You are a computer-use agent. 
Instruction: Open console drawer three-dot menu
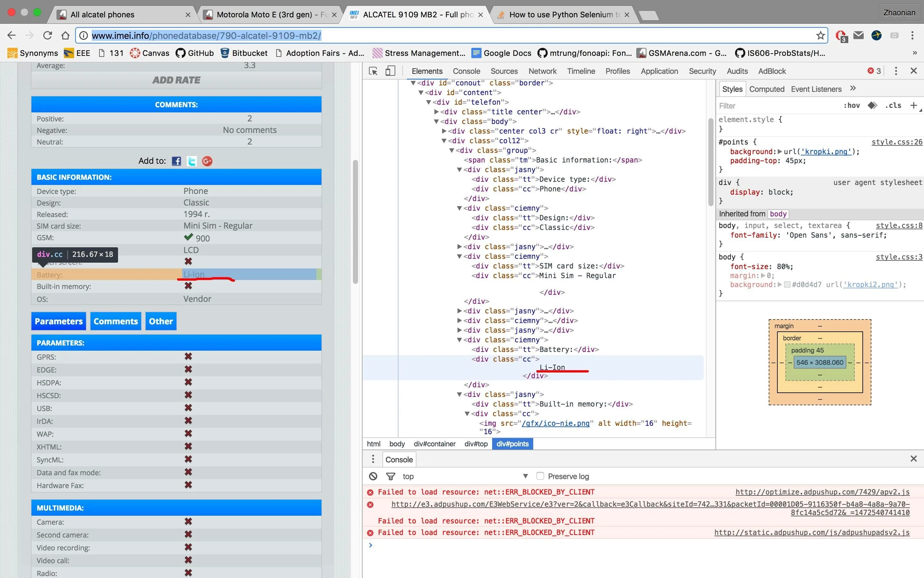(x=373, y=459)
